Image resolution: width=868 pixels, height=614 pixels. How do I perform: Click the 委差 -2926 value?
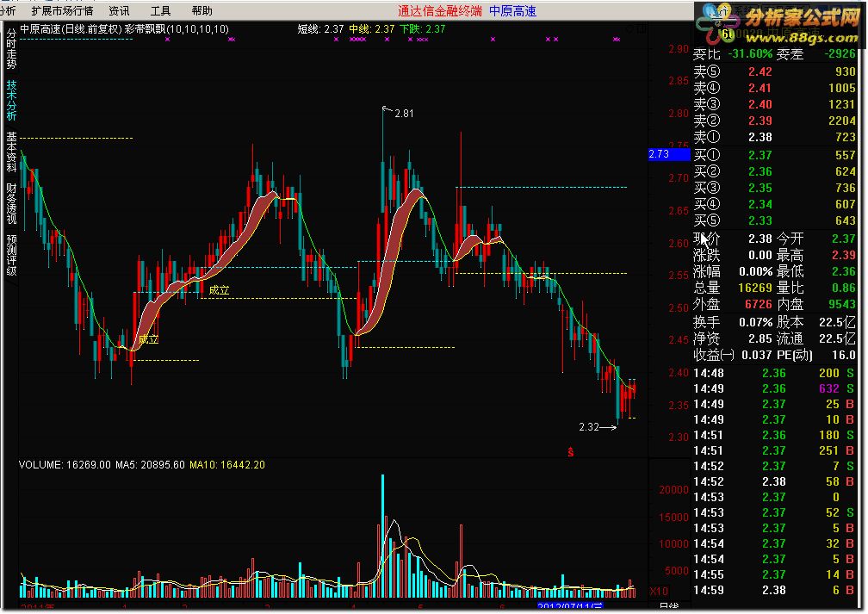coord(840,54)
